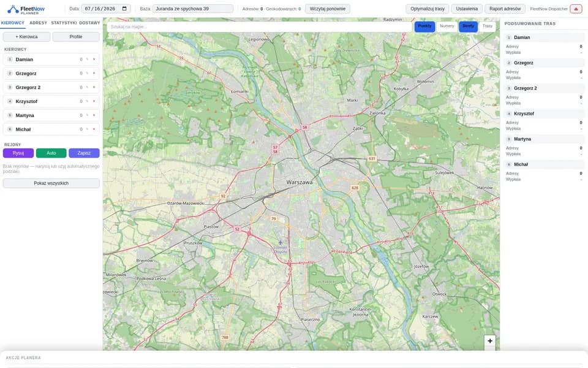
Task: Edit driver Krzysztof using its pencil icon
Action: (88, 101)
